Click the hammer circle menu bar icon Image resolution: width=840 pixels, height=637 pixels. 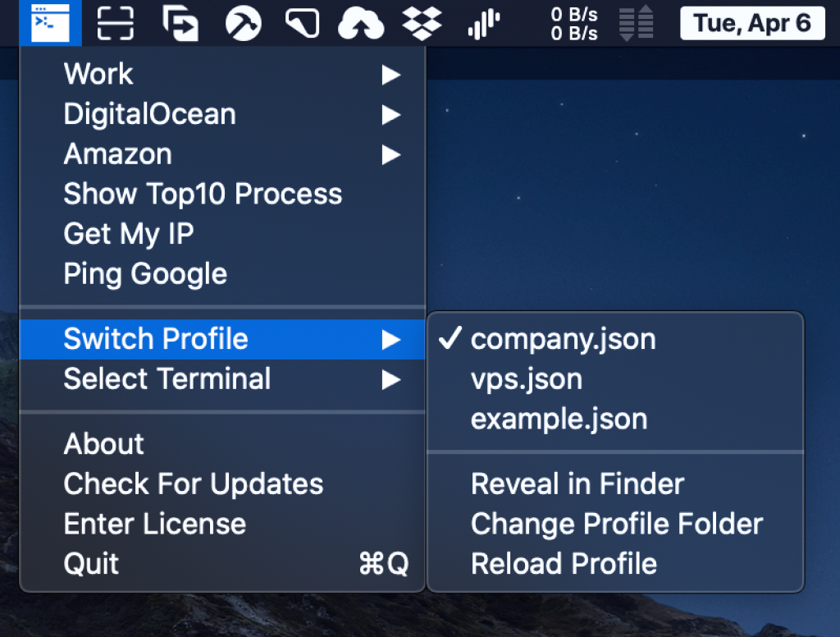(x=244, y=23)
